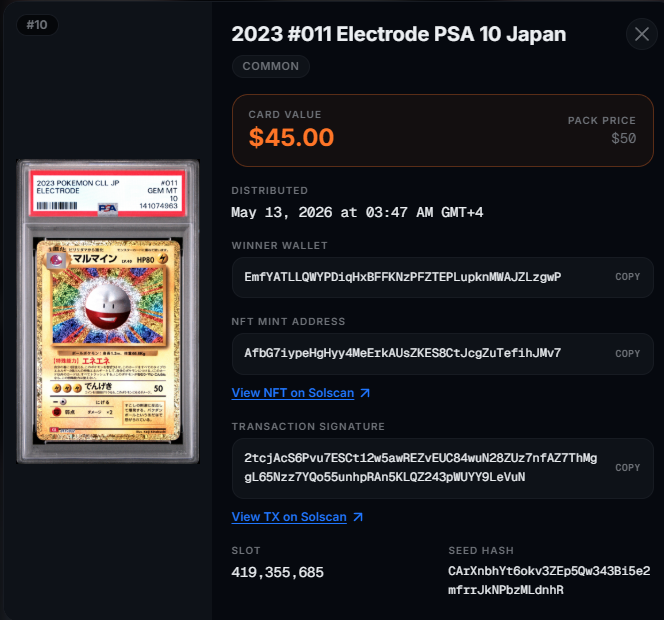Select the transaction signature text
The width and height of the screenshot is (664, 621).
coord(421,468)
